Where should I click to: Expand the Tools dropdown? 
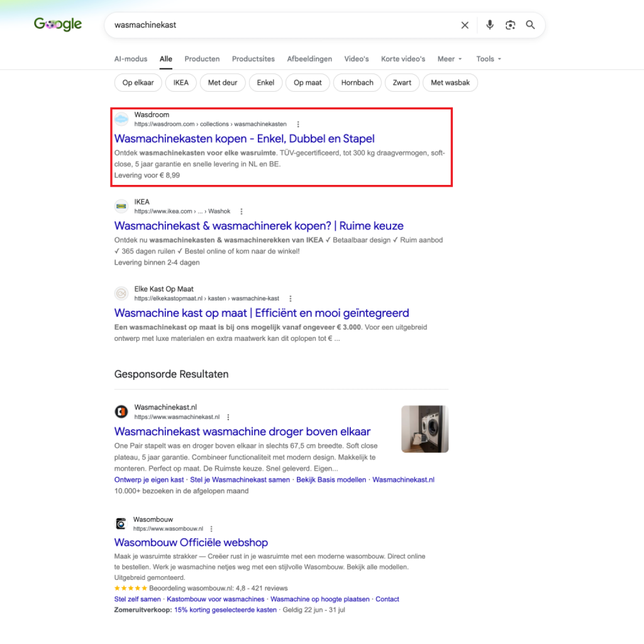[x=489, y=58]
